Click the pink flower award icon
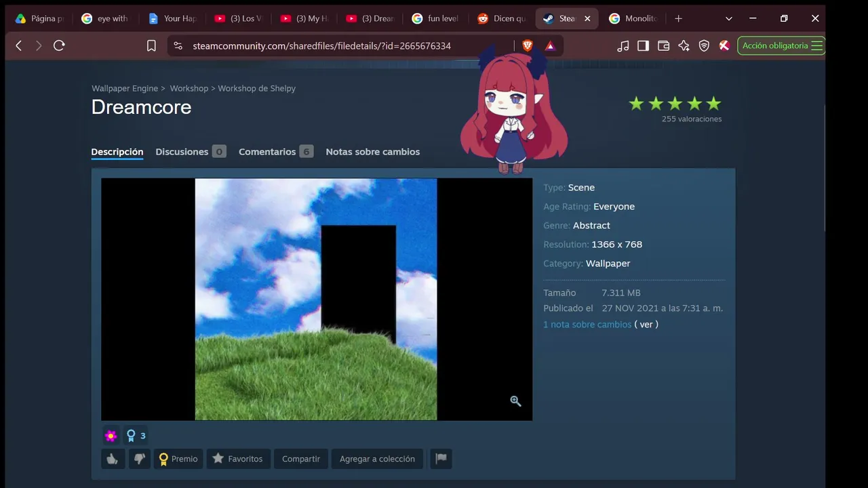 click(x=111, y=436)
